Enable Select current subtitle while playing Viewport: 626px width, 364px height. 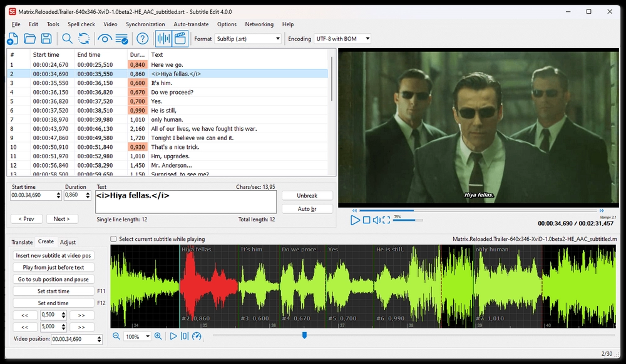point(113,239)
